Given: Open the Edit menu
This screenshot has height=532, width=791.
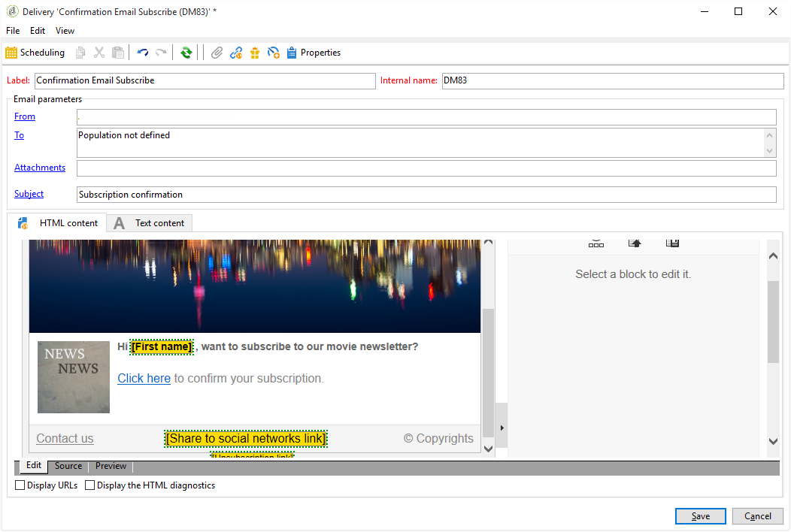Looking at the screenshot, I should coord(38,31).
